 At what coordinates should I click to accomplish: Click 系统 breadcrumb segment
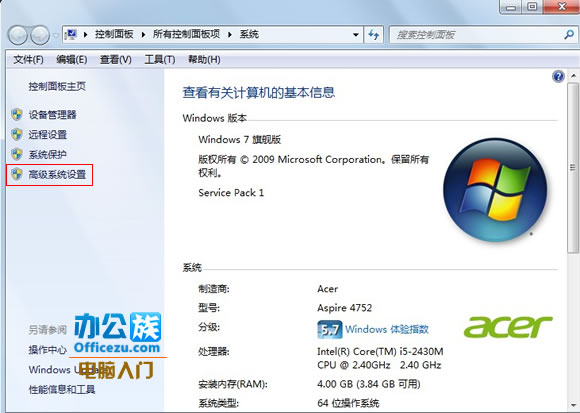249,35
